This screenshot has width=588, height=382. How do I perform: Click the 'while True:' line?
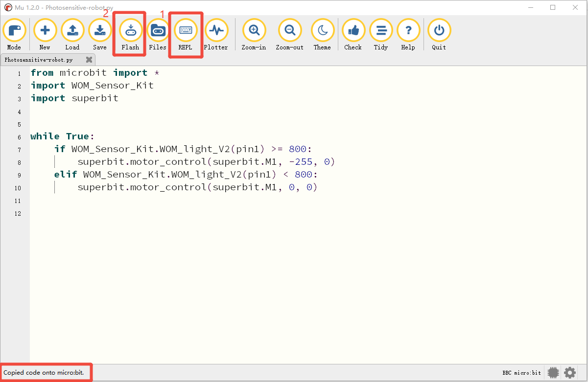click(x=62, y=136)
